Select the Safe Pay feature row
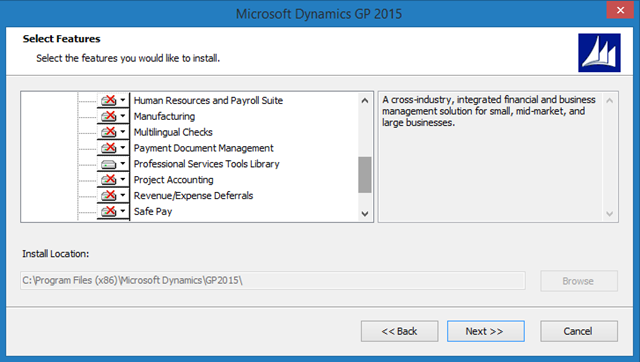The width and height of the screenshot is (640, 362). point(153,211)
